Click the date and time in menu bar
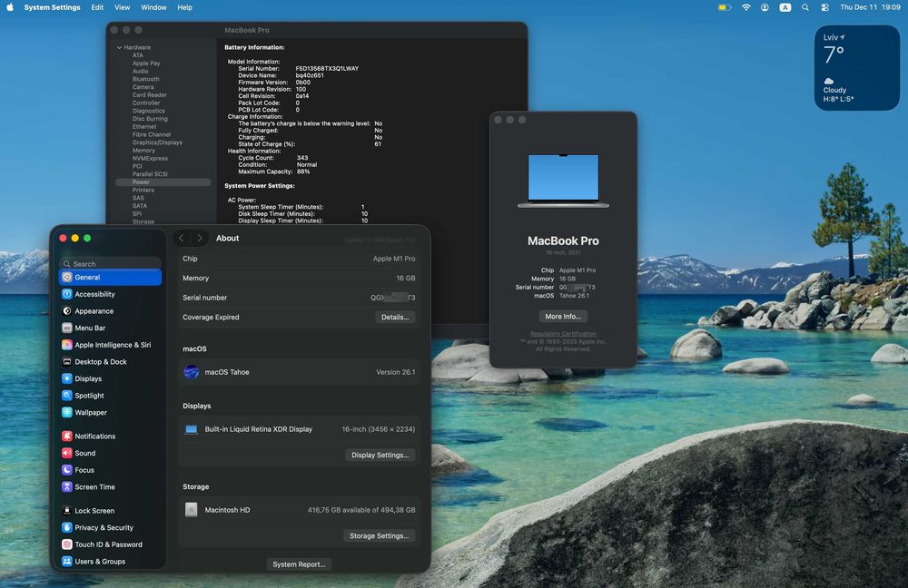This screenshot has height=588, width=908. (870, 7)
